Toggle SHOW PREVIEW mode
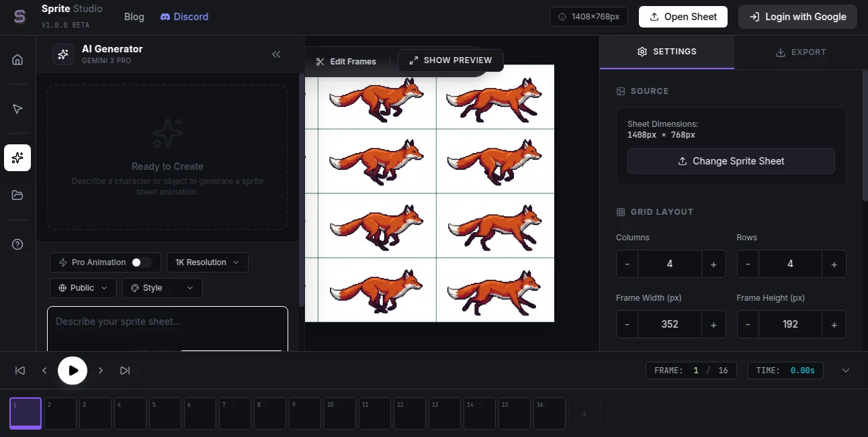 [x=450, y=60]
